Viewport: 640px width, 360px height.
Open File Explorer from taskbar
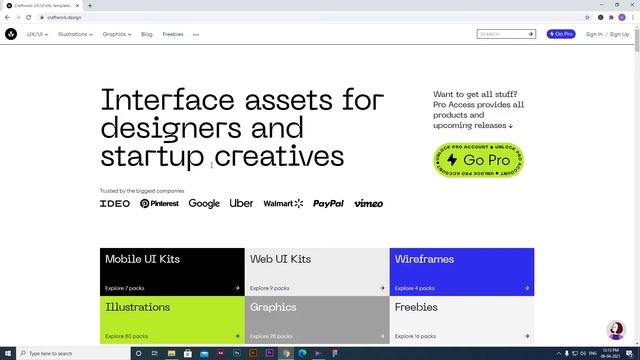[x=171, y=353]
